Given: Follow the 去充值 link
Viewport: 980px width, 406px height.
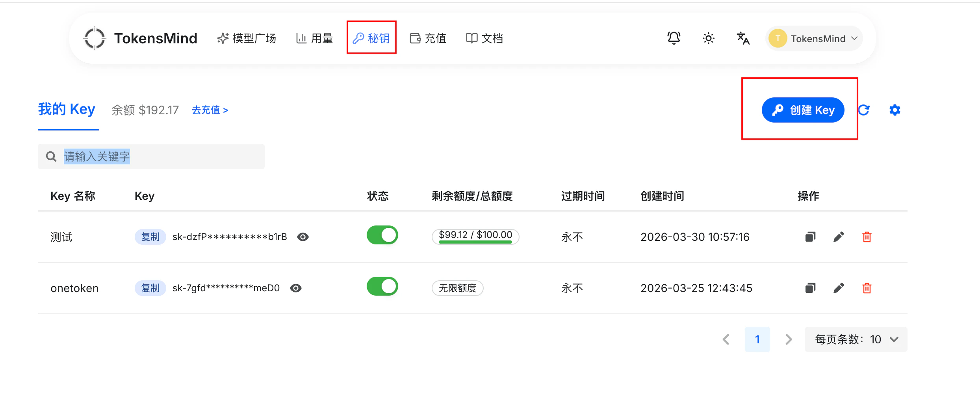Looking at the screenshot, I should [x=210, y=110].
